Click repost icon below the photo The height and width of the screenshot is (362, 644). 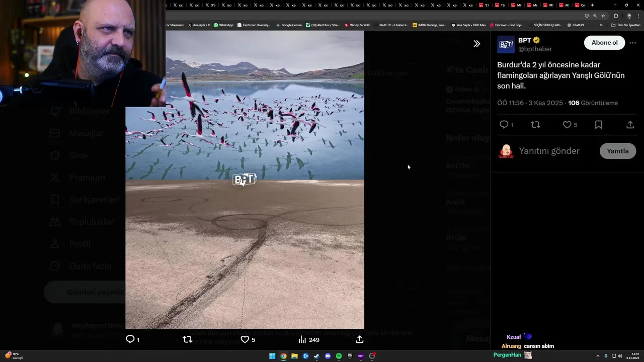(x=187, y=339)
